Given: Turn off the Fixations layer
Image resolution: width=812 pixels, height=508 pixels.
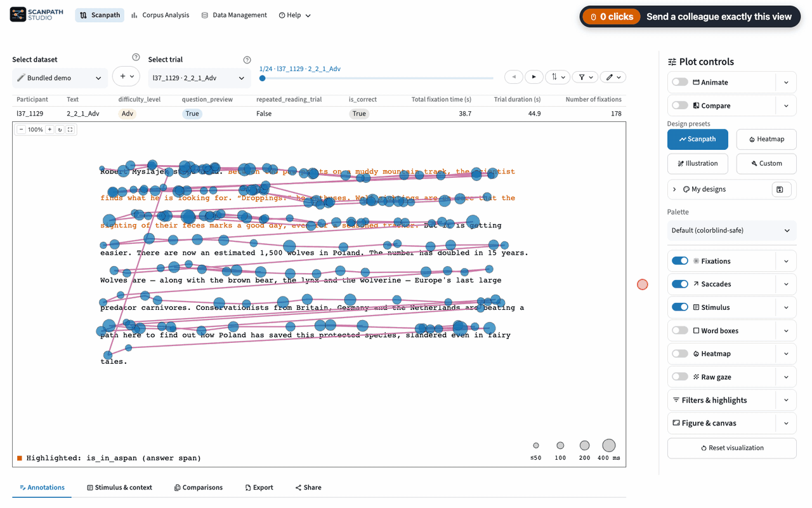Looking at the screenshot, I should 680,261.
